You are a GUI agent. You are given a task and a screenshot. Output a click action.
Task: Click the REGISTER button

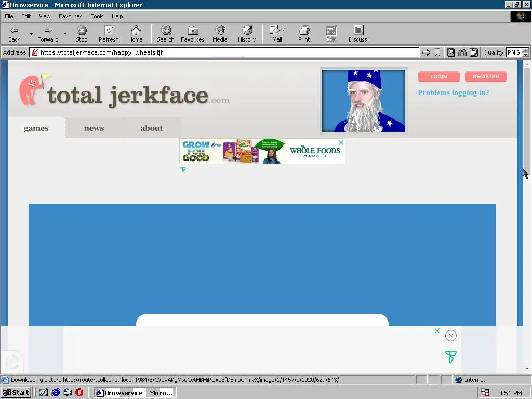coord(486,77)
